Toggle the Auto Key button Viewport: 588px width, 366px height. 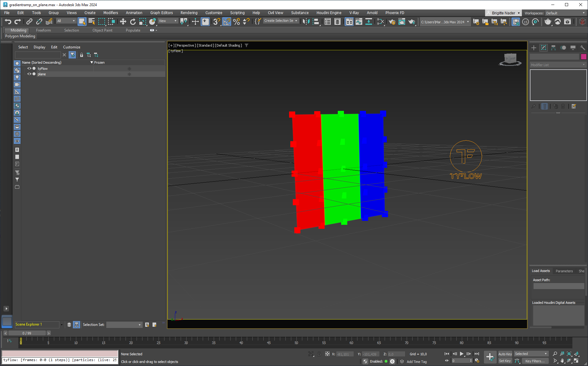click(x=505, y=354)
